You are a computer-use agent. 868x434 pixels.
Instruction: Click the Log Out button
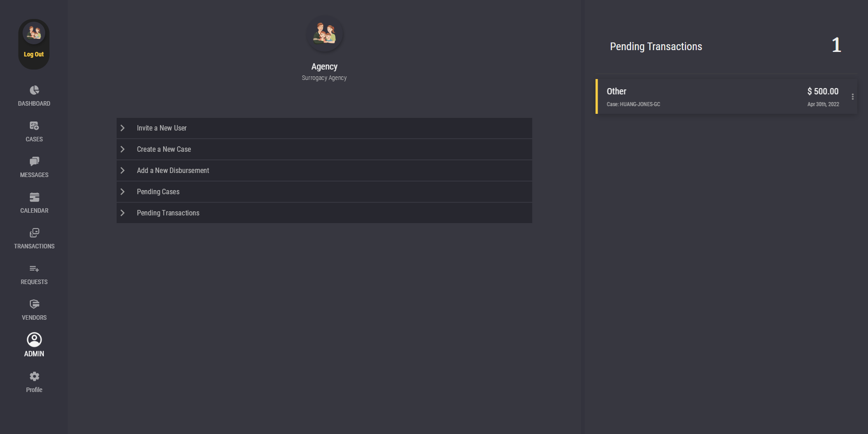[34, 55]
